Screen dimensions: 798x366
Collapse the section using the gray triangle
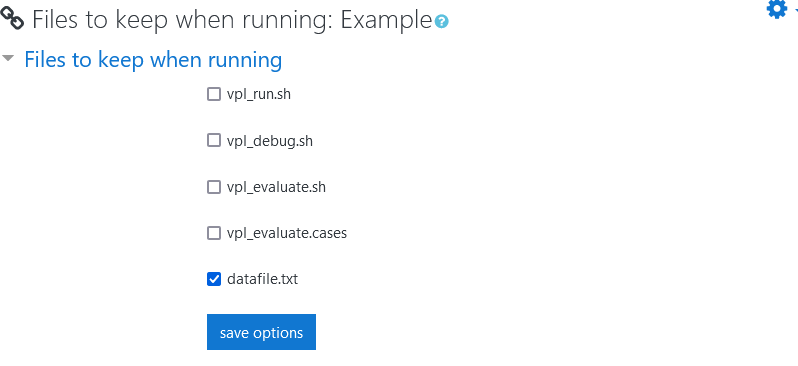(x=8, y=59)
